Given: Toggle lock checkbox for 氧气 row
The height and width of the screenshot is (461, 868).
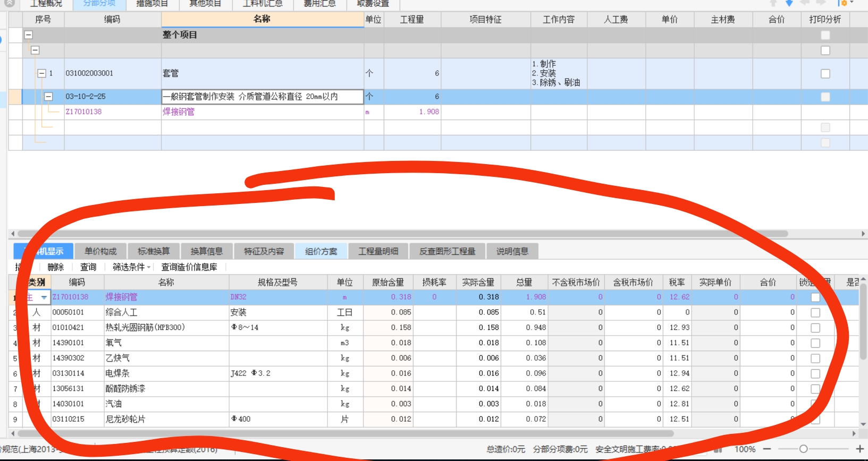Looking at the screenshot, I should (x=815, y=343).
